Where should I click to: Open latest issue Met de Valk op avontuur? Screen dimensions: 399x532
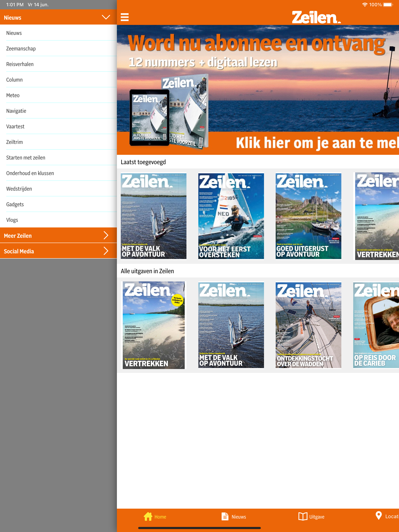tap(154, 216)
